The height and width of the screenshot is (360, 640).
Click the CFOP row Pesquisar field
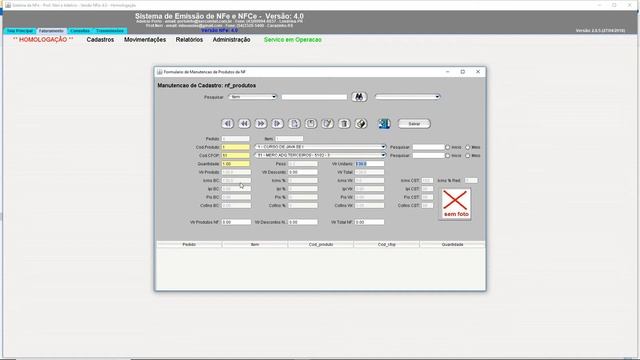(x=428, y=156)
